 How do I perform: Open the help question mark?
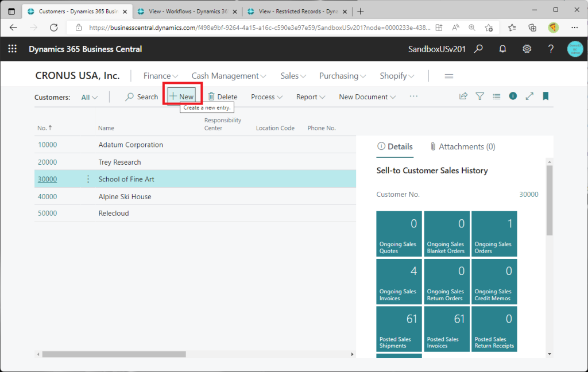551,49
